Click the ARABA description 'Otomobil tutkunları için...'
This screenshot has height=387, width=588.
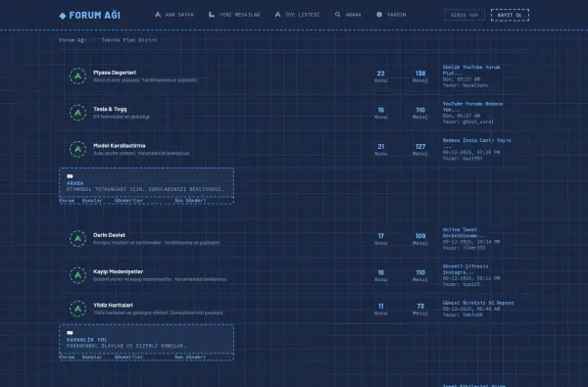click(x=145, y=189)
